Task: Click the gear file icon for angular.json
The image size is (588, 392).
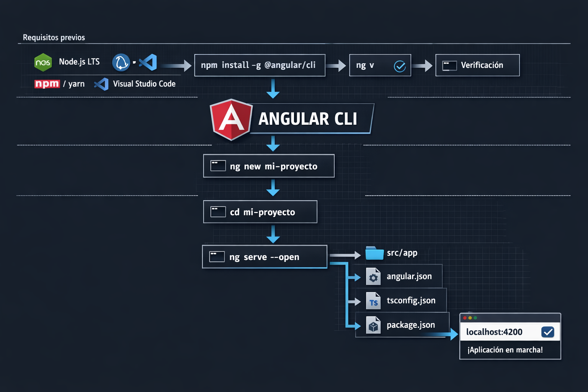Action: 373,277
